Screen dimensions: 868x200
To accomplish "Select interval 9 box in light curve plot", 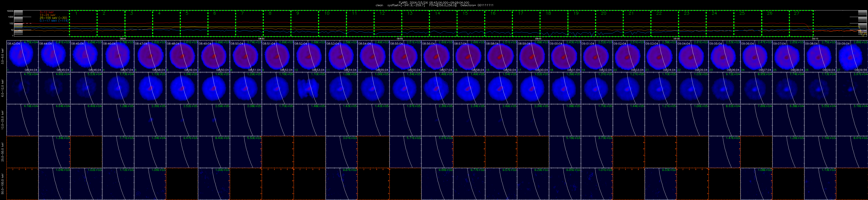I will [x=305, y=23].
